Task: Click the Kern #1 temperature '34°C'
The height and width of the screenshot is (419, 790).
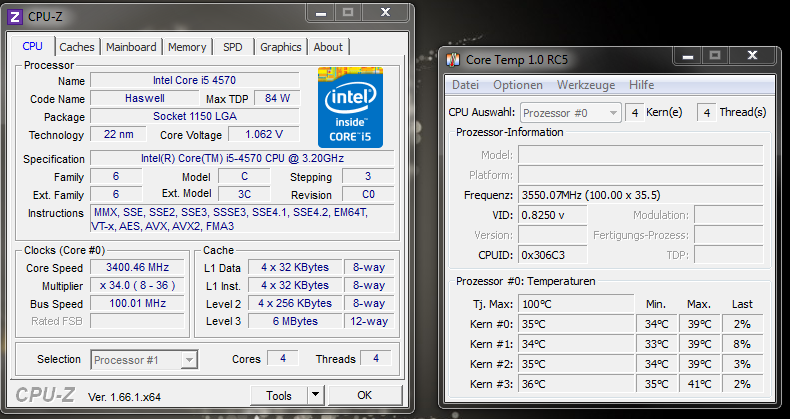Action: [576, 344]
